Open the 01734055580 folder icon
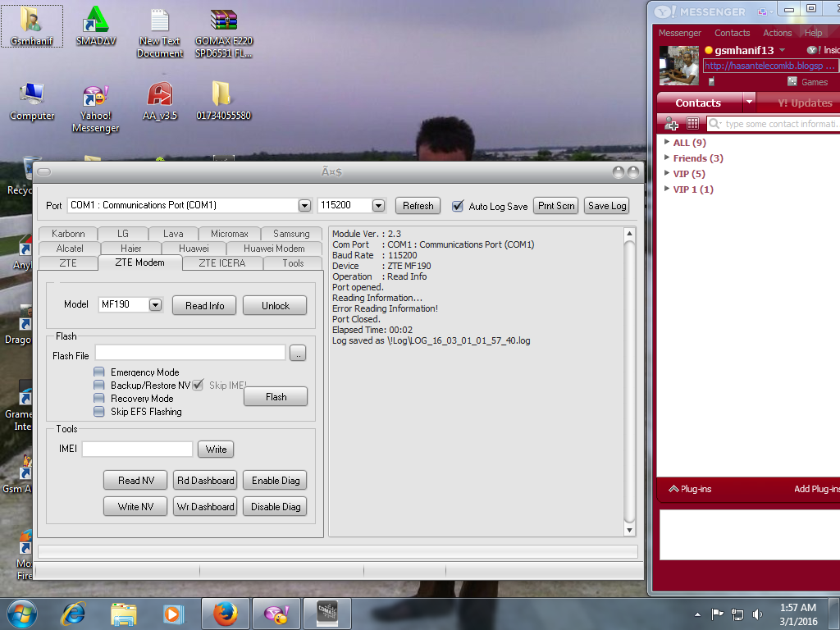Viewport: 840px width, 630px height. 223,102
